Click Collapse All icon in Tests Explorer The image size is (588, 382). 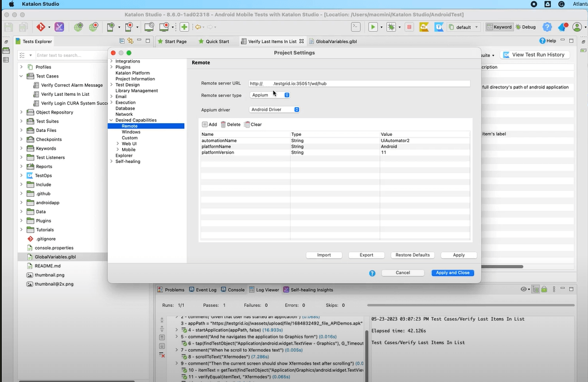122,41
